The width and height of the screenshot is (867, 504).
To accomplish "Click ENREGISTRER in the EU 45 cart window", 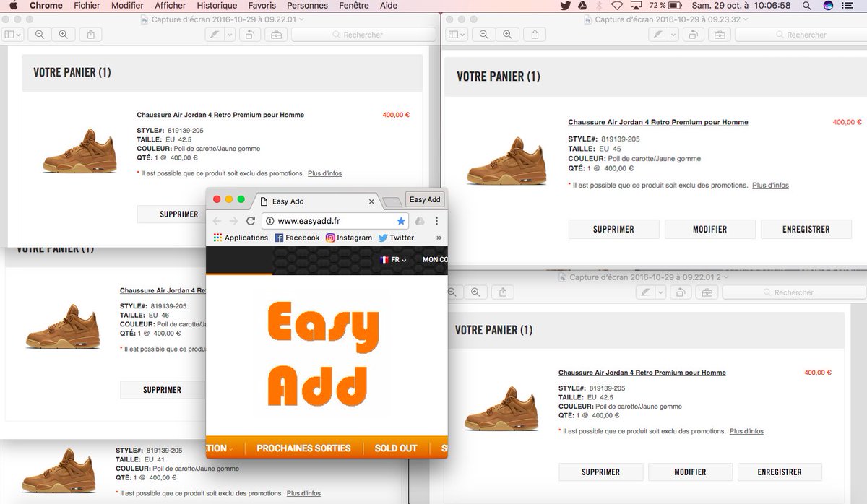I will pos(806,229).
